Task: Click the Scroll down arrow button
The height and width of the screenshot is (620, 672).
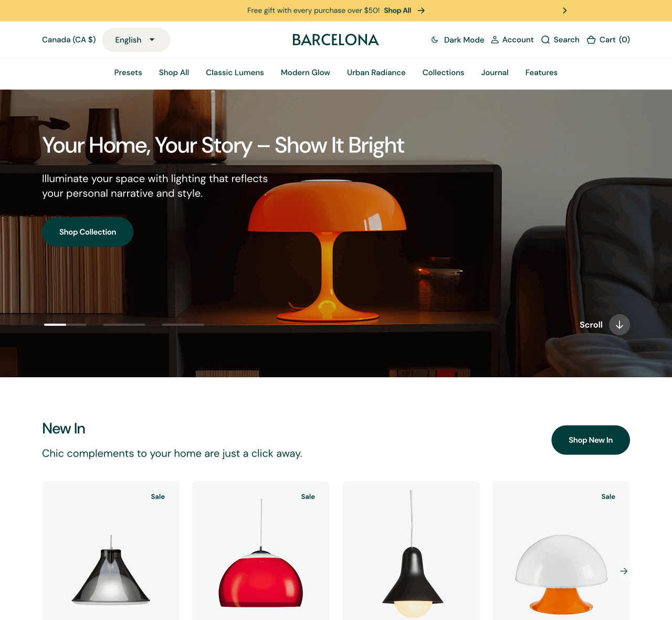Action: tap(619, 325)
